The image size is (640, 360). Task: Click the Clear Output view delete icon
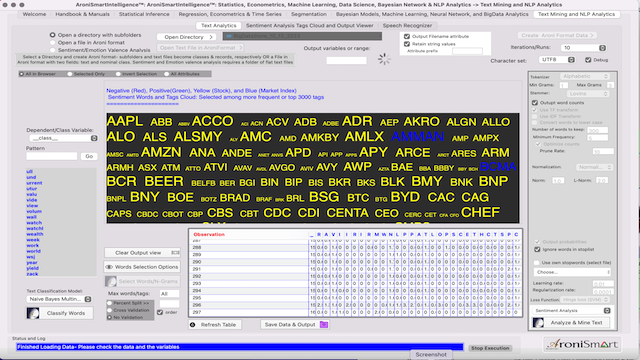(x=175, y=253)
